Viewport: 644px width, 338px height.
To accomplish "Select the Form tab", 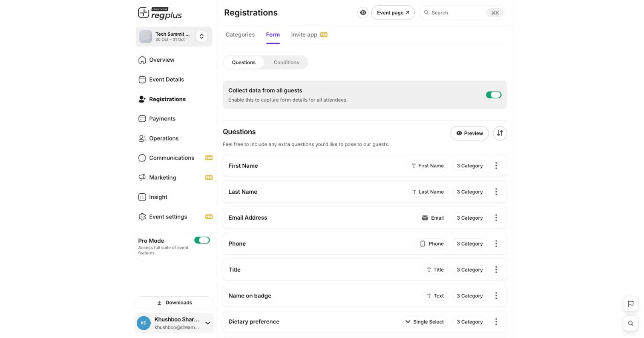I will click(273, 34).
